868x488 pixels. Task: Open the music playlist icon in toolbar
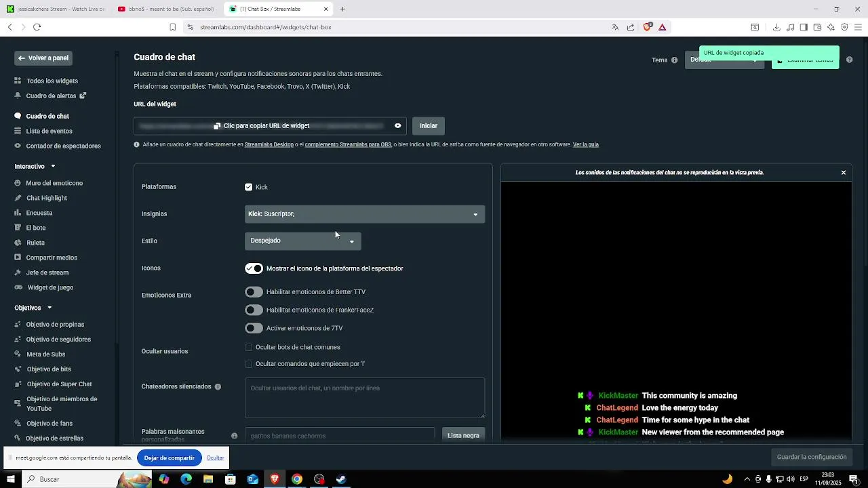pyautogui.click(x=791, y=27)
